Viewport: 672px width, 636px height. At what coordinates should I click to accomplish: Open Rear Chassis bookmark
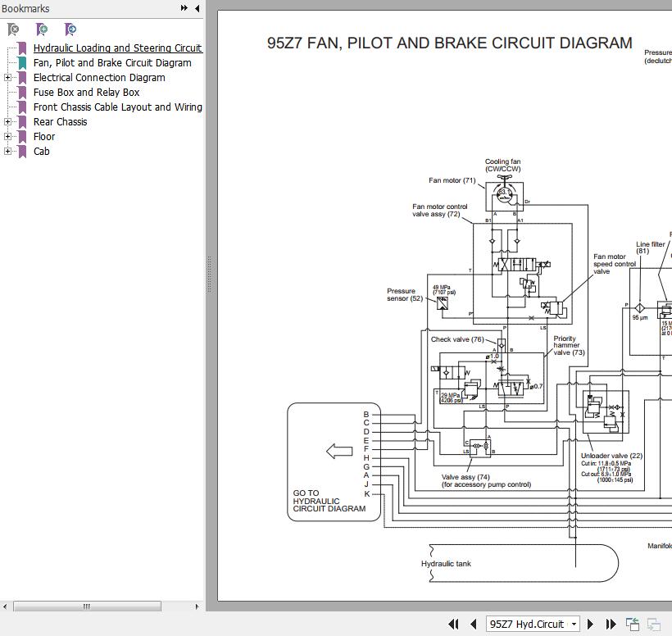[60, 122]
